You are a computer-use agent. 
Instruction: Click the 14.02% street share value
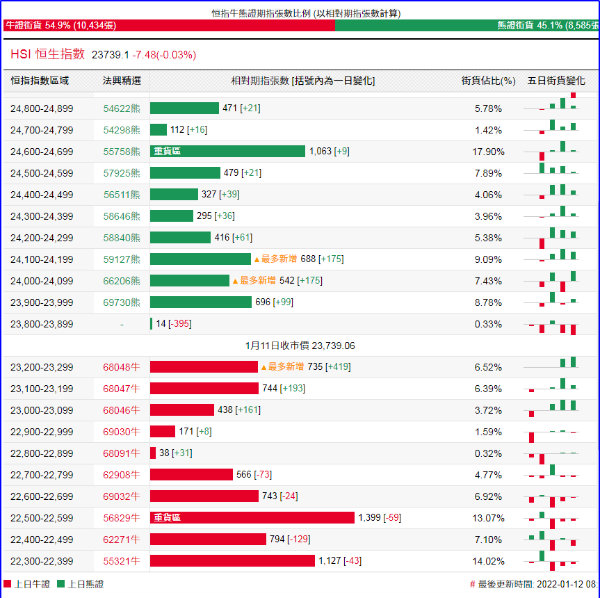pos(488,561)
